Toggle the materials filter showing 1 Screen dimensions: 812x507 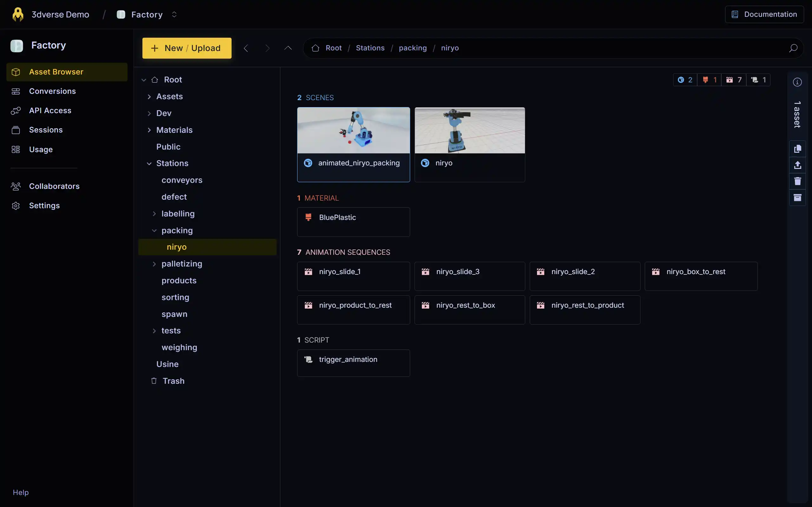(709, 80)
